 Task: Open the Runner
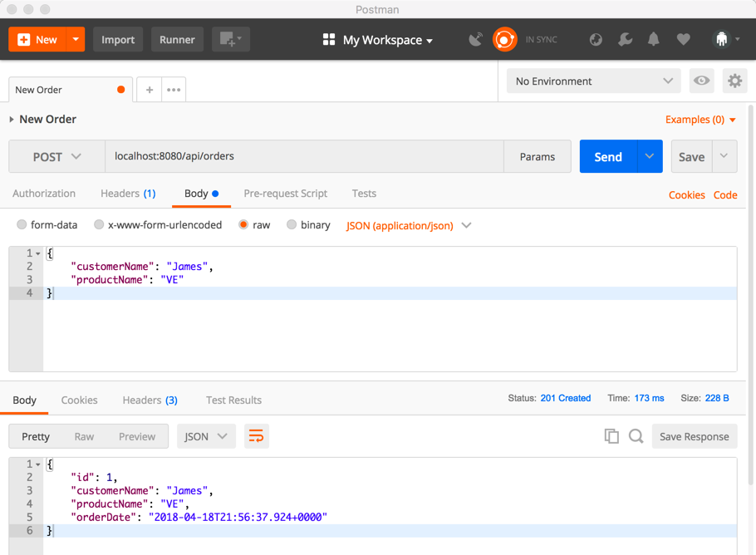tap(177, 40)
